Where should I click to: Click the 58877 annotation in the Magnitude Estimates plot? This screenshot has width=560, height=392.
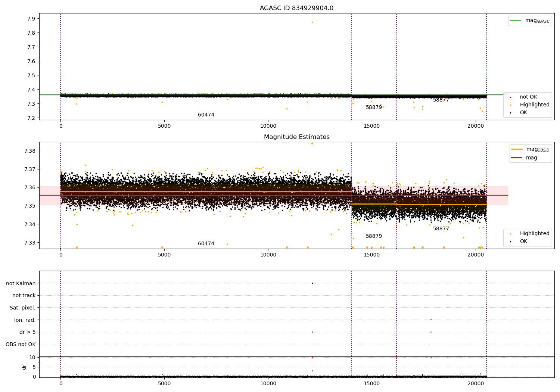click(x=441, y=229)
